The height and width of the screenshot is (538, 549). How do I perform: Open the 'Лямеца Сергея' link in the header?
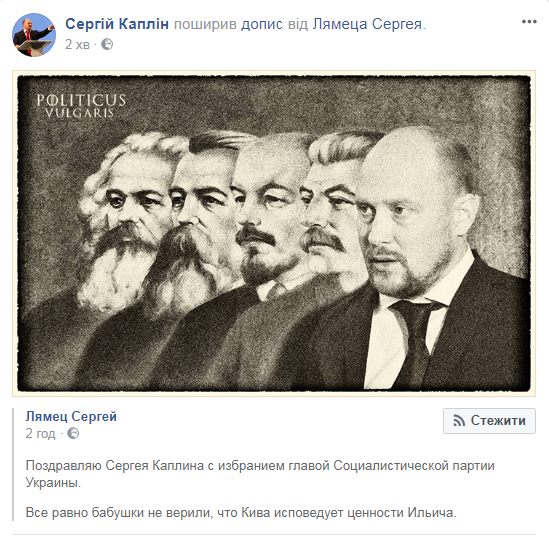coord(367,24)
